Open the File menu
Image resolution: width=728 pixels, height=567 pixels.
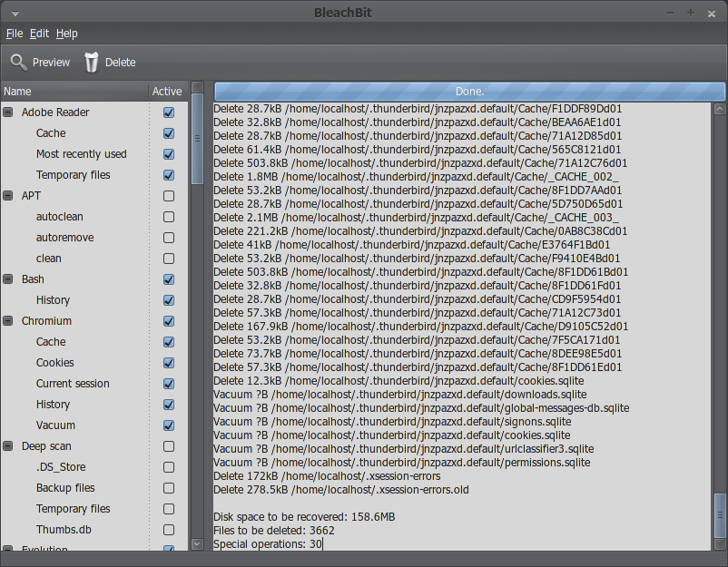click(15, 33)
